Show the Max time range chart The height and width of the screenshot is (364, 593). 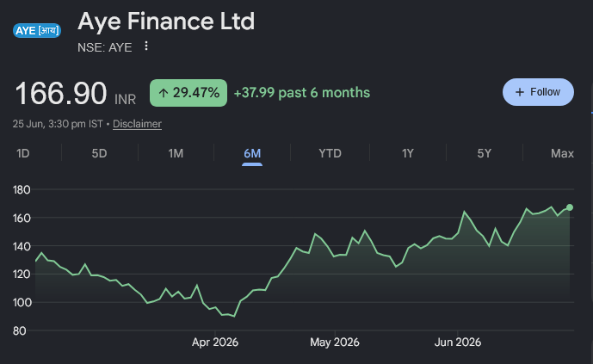562,153
